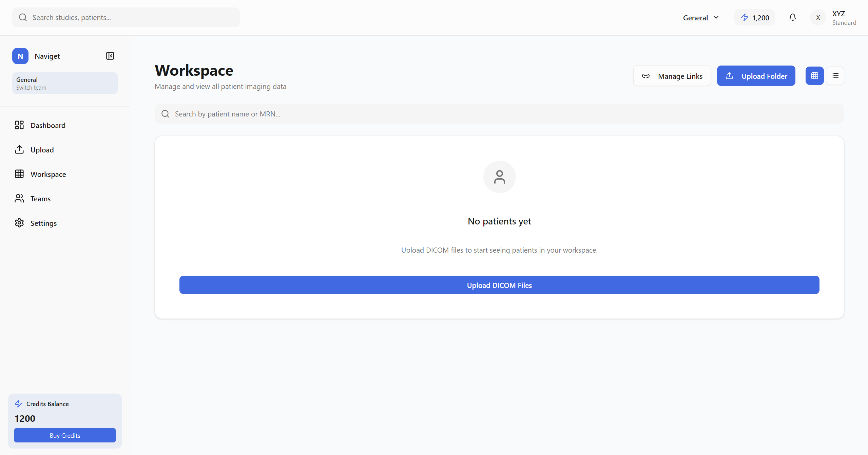The image size is (868, 455).
Task: Click the credits lightning badge in header
Action: [x=755, y=18]
